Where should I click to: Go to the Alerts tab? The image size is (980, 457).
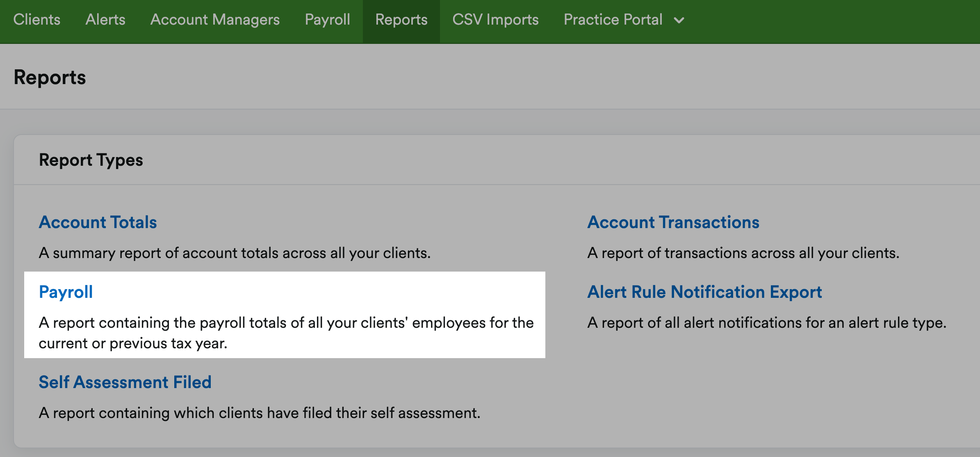pyautogui.click(x=105, y=20)
